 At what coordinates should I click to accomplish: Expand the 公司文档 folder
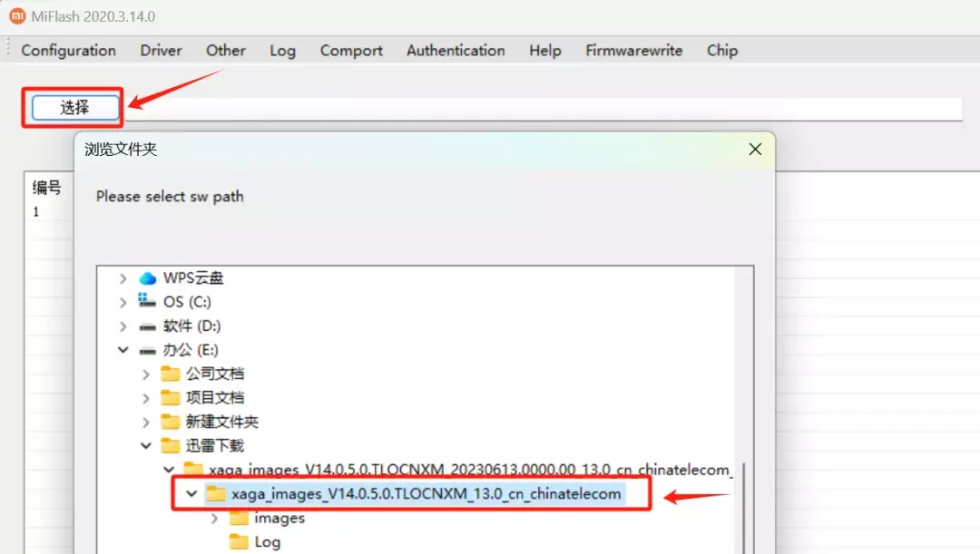coord(145,374)
